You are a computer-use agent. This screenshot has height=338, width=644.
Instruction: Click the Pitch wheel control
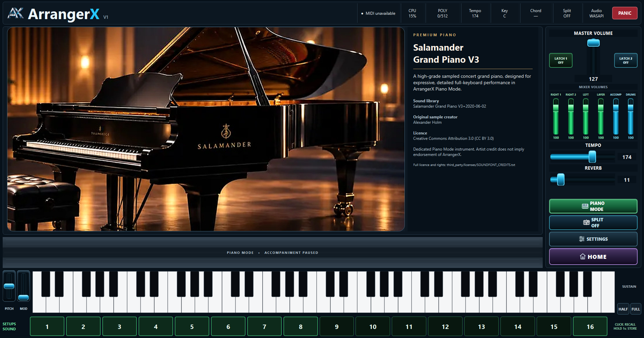click(9, 286)
